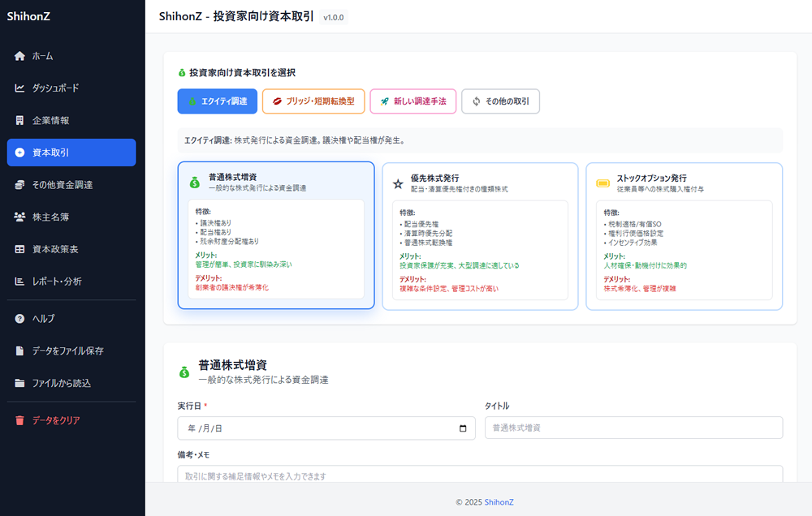The width and height of the screenshot is (812, 516).
Task: Click the capital policy table icon
Action: point(20,249)
